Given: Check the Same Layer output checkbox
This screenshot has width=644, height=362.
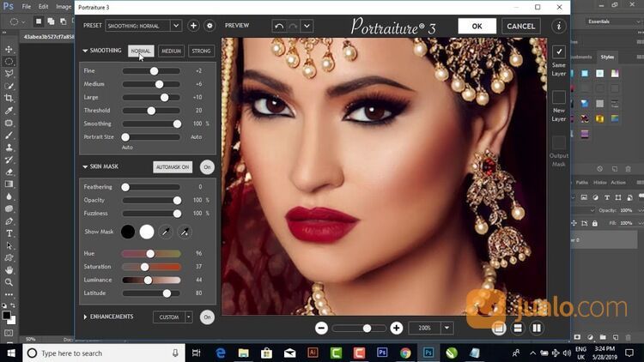Looking at the screenshot, I should [x=559, y=52].
